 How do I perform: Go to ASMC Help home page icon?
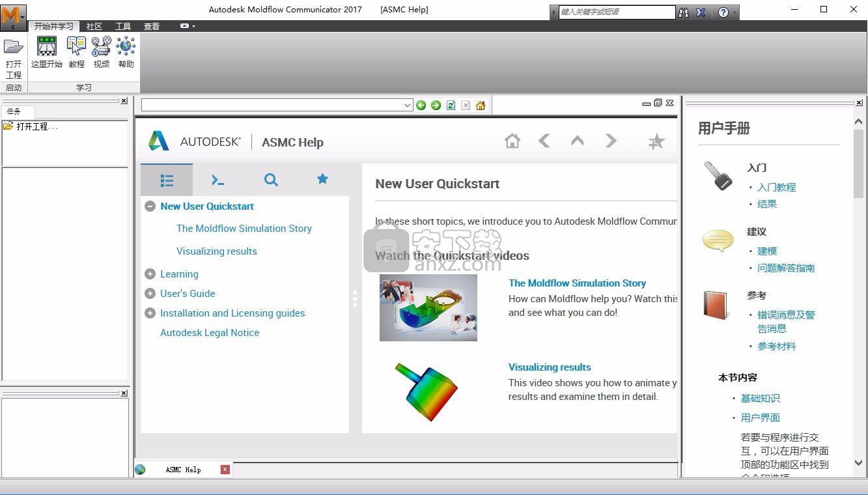pos(512,141)
